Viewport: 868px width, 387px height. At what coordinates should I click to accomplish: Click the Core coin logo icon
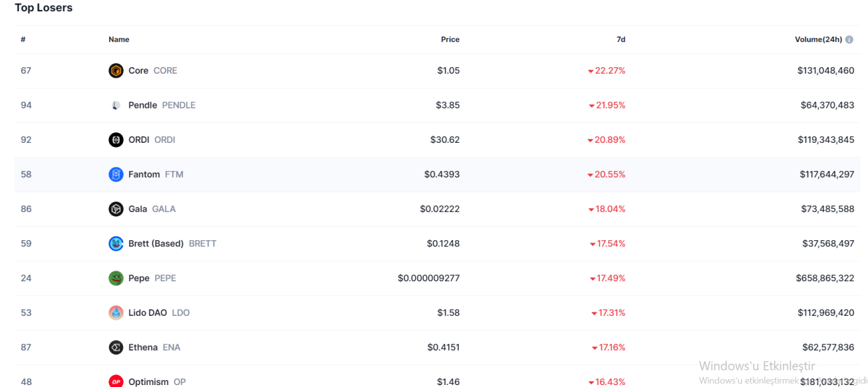pyautogui.click(x=116, y=71)
